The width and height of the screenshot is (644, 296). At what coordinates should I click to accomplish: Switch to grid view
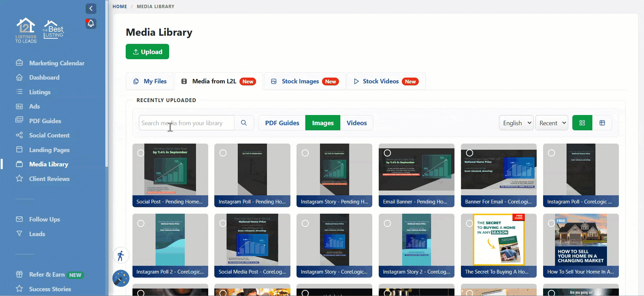[x=582, y=123]
